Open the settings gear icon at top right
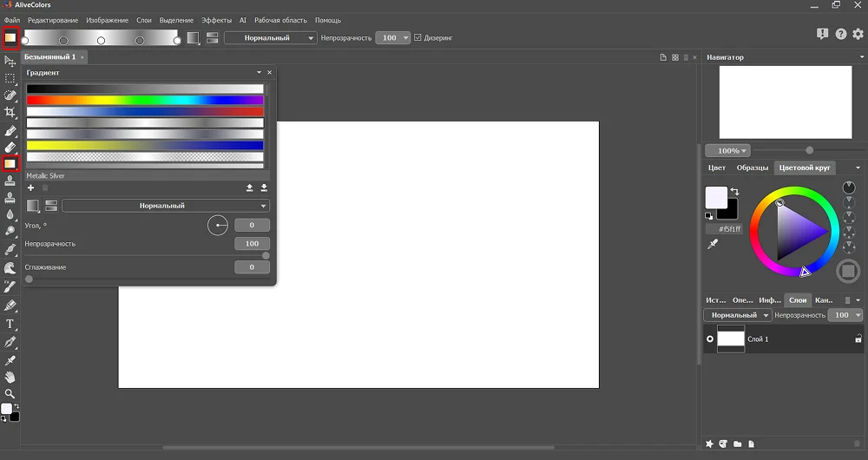Screen dimensions: 868x460 [x=858, y=35]
